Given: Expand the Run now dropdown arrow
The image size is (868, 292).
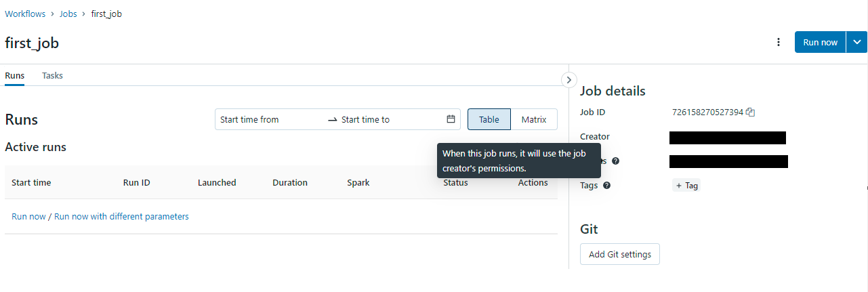Looking at the screenshot, I should (857, 42).
